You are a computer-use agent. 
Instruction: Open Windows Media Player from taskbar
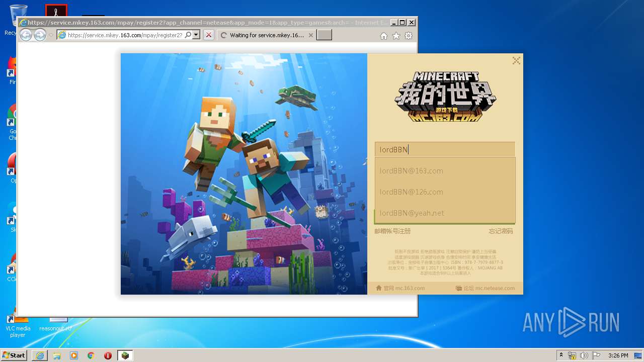tap(74, 355)
